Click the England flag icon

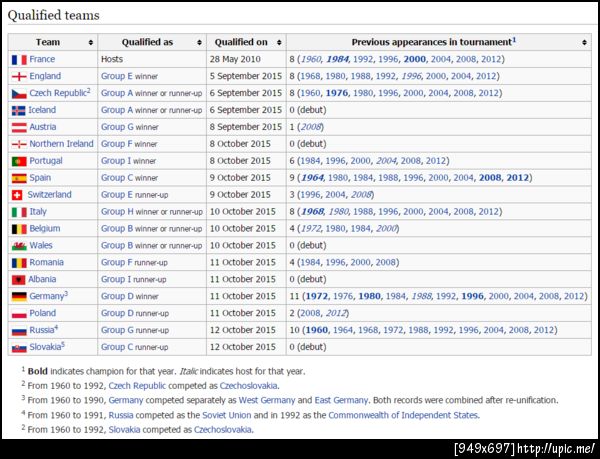point(19,76)
